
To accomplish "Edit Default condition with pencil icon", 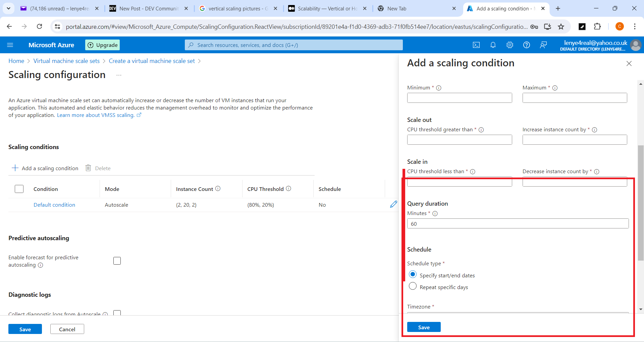I will pyautogui.click(x=393, y=204).
